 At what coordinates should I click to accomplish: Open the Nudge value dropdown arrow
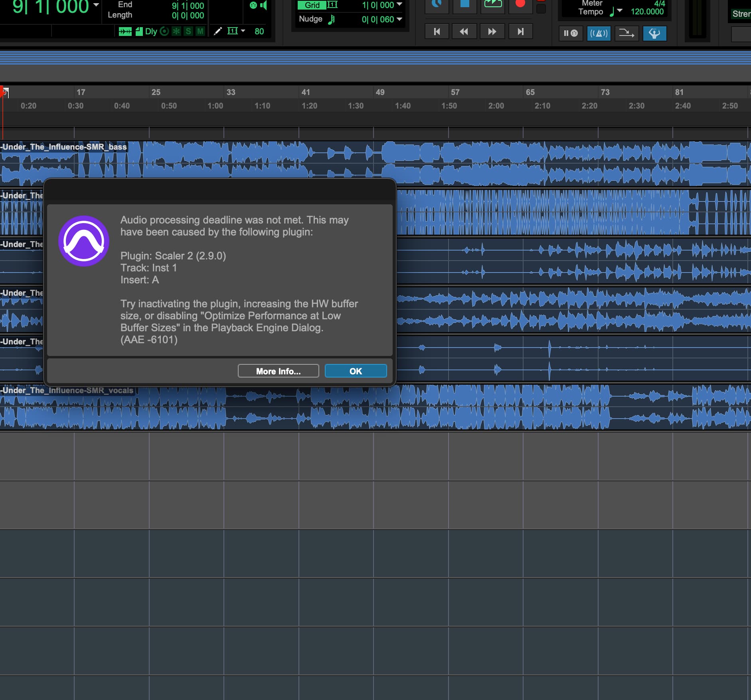click(x=399, y=19)
